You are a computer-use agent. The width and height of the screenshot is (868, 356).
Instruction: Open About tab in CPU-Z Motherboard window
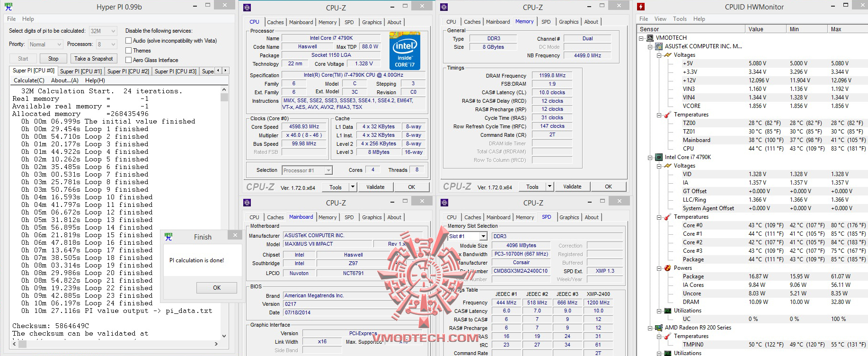[394, 217]
